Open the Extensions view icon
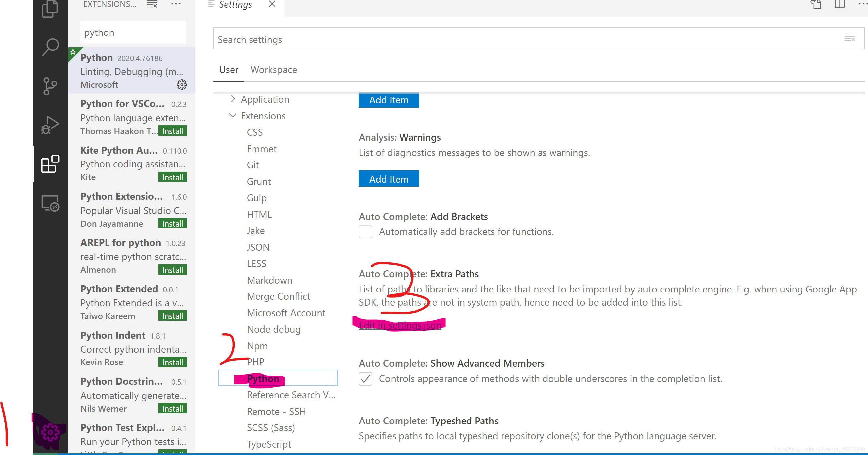868x455 pixels. tap(50, 164)
